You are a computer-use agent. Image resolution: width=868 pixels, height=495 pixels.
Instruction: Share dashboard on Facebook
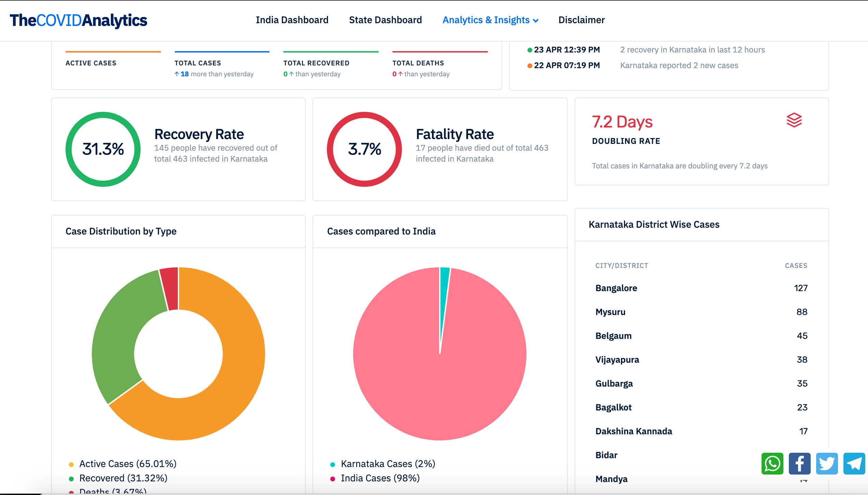[x=799, y=464]
